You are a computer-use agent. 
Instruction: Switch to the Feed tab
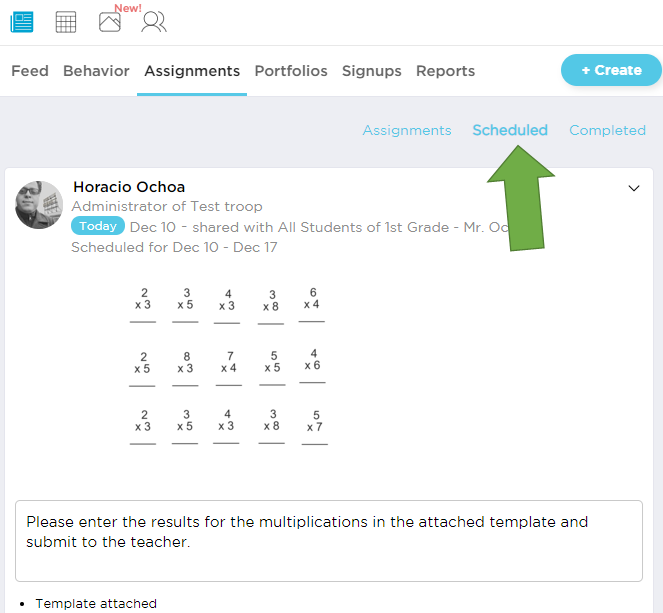(x=30, y=71)
